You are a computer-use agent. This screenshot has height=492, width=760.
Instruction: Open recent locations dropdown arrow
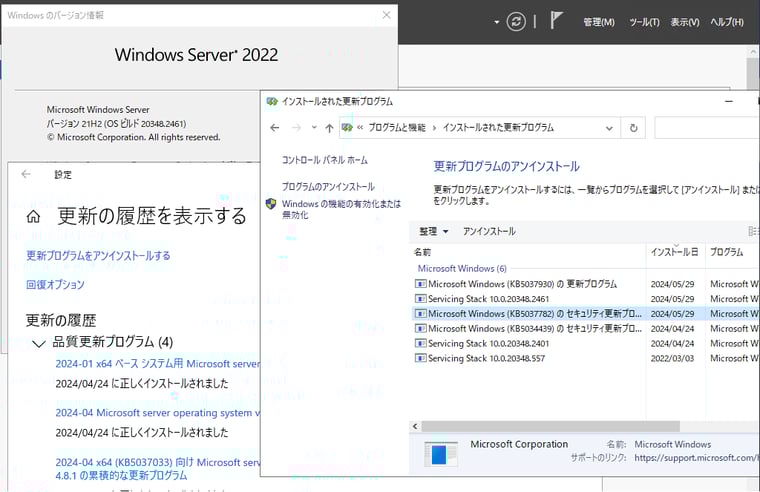point(314,128)
